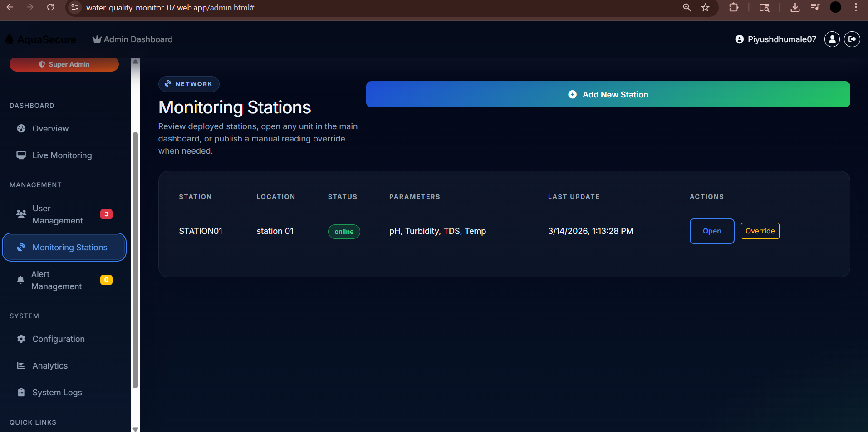Click the Configuration gear icon

21,339
